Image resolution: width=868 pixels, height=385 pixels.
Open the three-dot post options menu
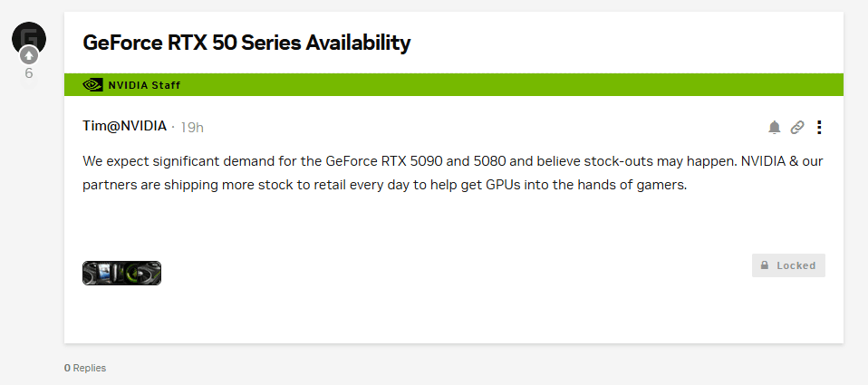point(819,127)
